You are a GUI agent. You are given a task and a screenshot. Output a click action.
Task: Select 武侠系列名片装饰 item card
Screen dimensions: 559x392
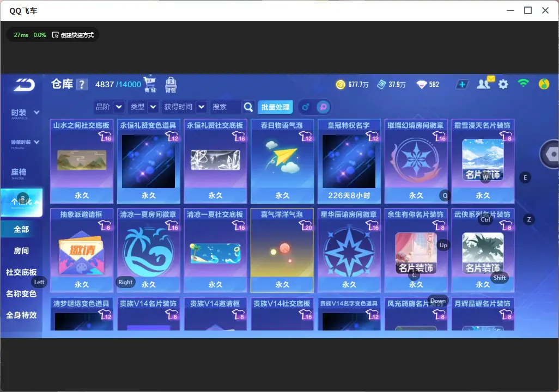coord(483,250)
